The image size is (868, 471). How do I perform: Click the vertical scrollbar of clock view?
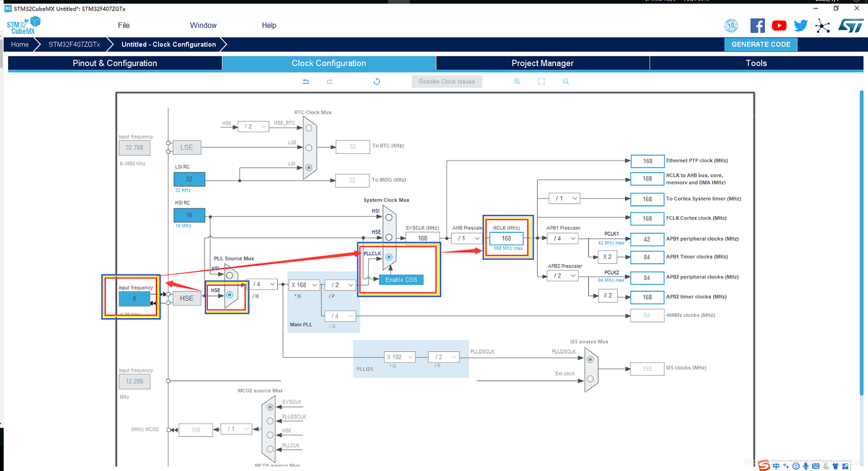(x=862, y=243)
